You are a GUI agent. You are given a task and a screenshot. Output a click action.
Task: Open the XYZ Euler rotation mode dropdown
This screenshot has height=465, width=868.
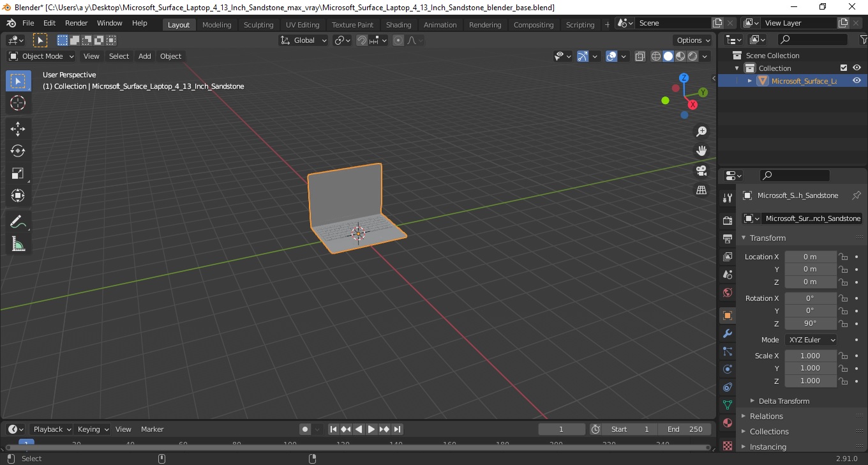coord(811,340)
